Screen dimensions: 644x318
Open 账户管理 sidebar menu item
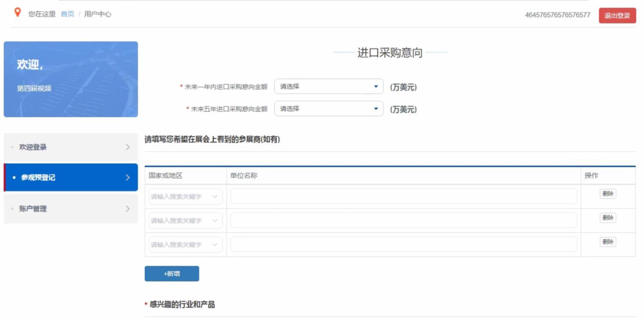[33, 209]
